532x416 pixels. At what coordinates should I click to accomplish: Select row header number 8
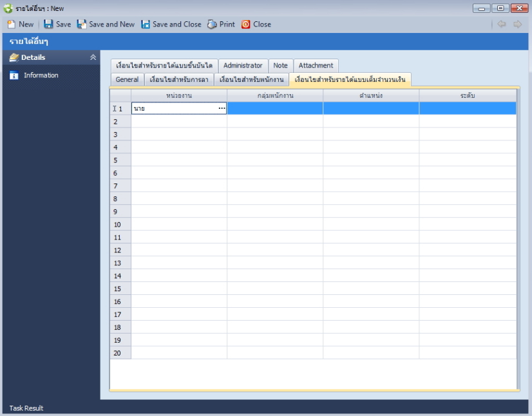click(x=120, y=199)
